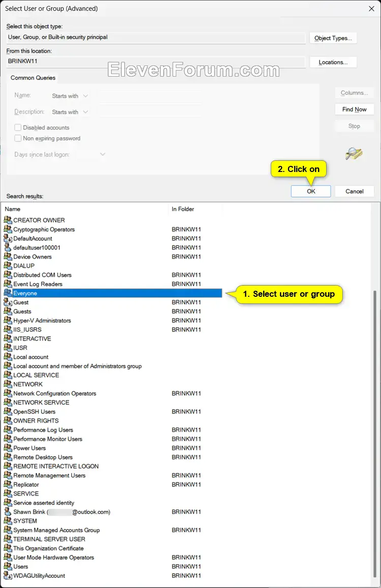Cancel the Select User dialog
The width and height of the screenshot is (381, 588).
pos(355,191)
